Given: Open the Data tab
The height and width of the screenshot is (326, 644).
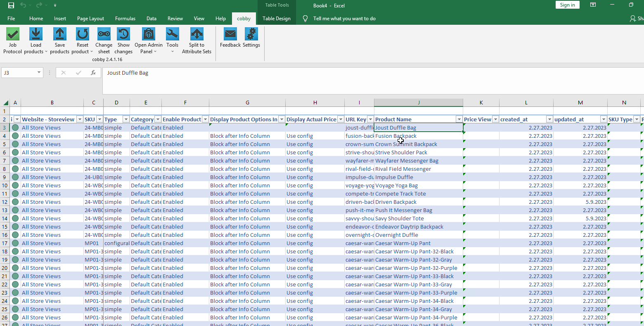Looking at the screenshot, I should pyautogui.click(x=152, y=19).
